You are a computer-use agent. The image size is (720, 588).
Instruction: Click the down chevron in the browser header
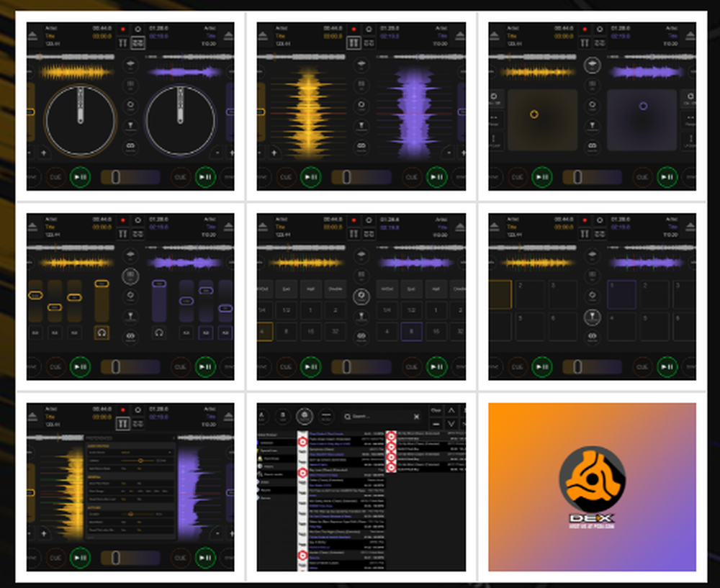point(451,424)
